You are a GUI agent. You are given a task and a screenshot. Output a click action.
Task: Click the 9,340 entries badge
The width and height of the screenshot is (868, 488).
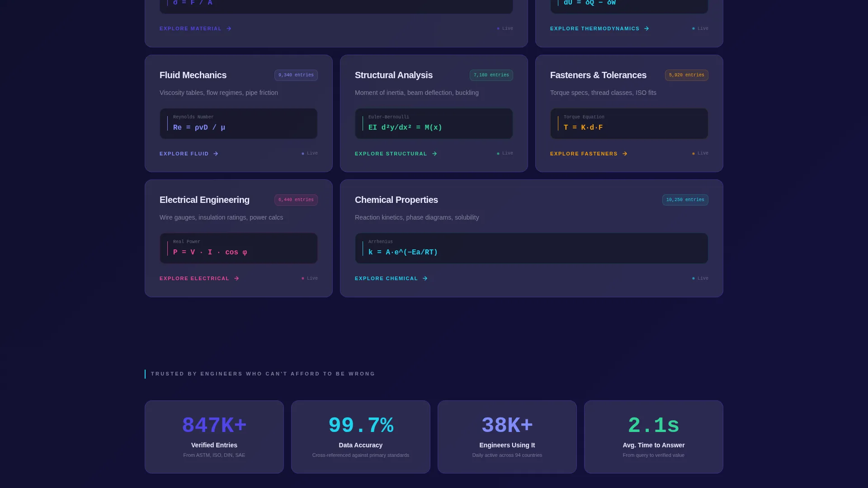click(296, 75)
